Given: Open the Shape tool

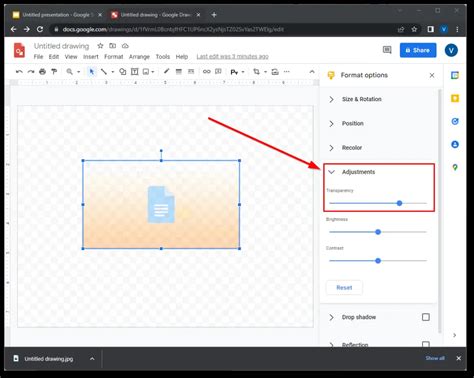Looking at the screenshot, I should pos(123,72).
